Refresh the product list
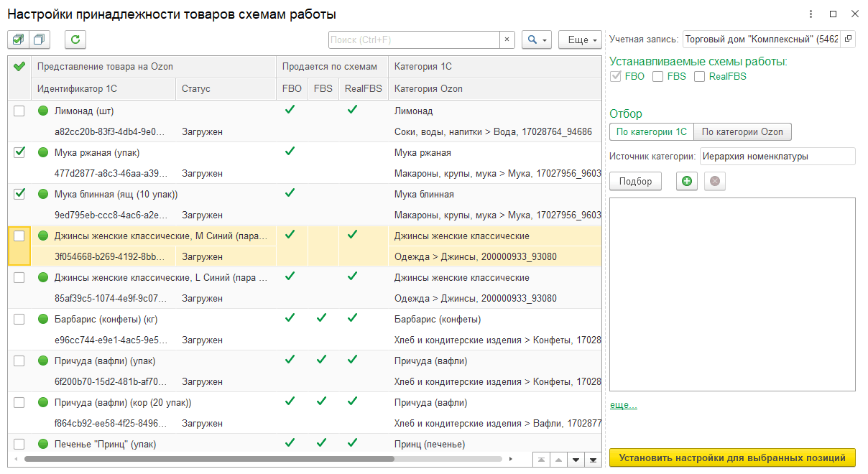Screen dimensions: 868x474 (x=75, y=39)
